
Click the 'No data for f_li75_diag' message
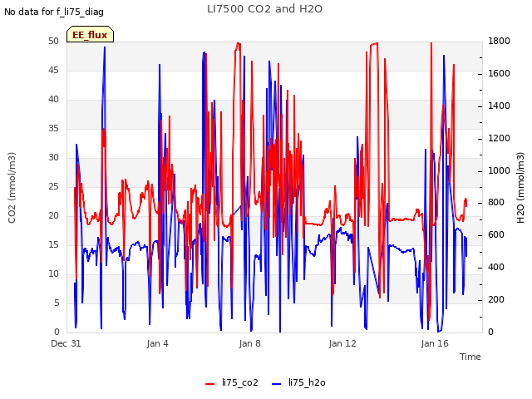click(x=54, y=12)
